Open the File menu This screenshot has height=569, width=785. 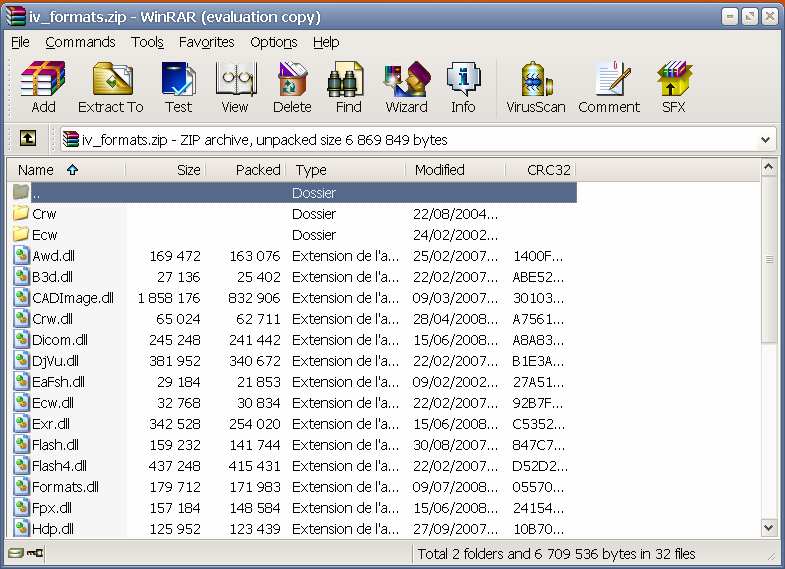point(20,42)
